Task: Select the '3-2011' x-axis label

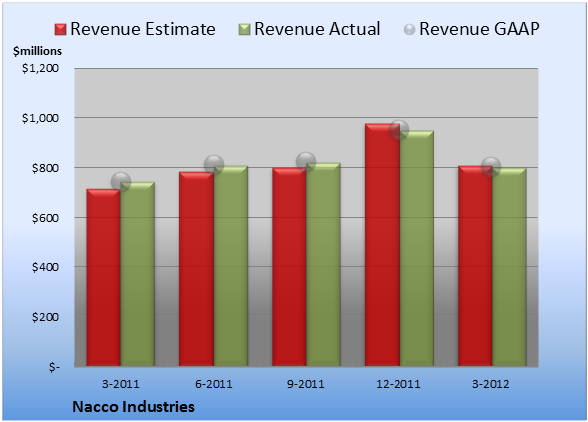Action: (x=121, y=384)
